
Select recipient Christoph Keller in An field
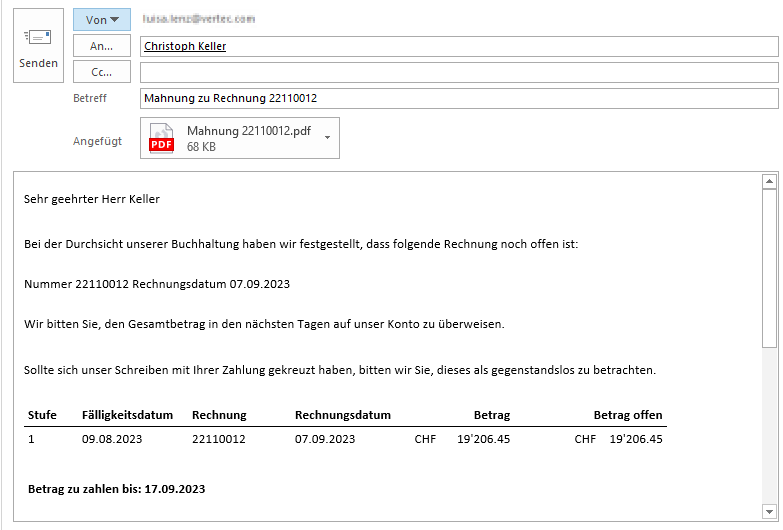[185, 46]
